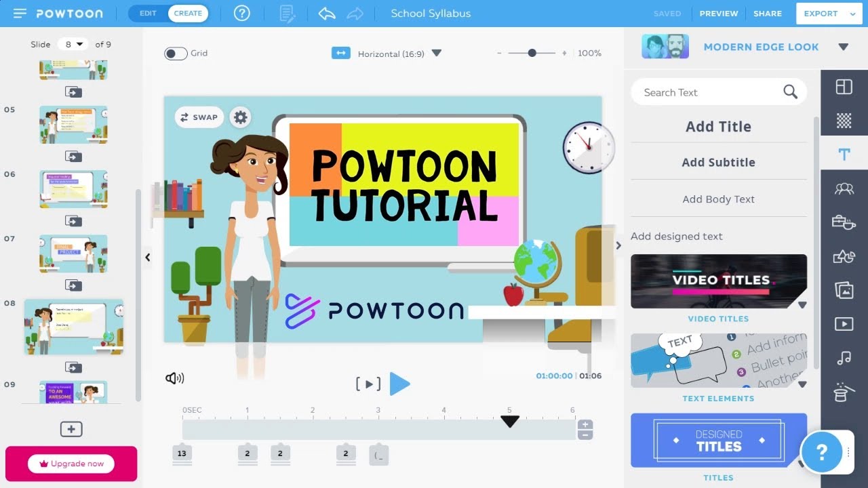The image size is (868, 488).
Task: Play the current slide from start
Action: point(368,384)
